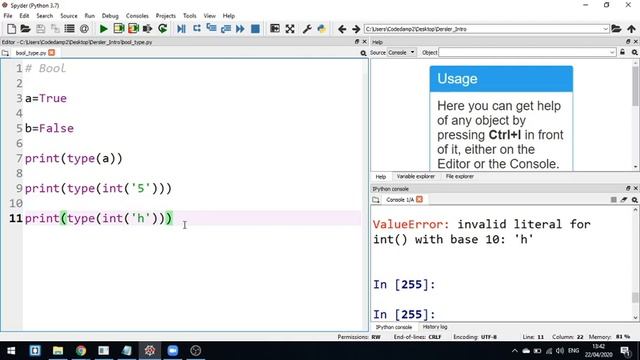
Task: Open editor options gear icon
Action: click(x=363, y=53)
